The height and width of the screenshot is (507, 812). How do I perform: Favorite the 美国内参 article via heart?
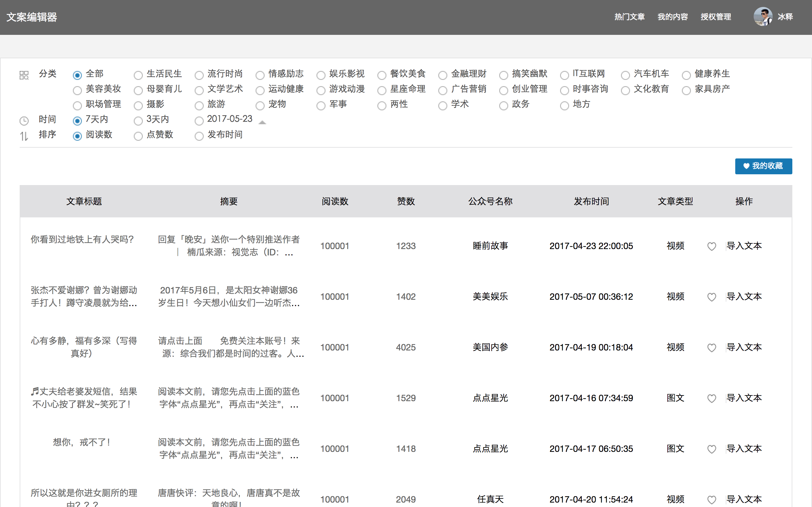(x=711, y=348)
